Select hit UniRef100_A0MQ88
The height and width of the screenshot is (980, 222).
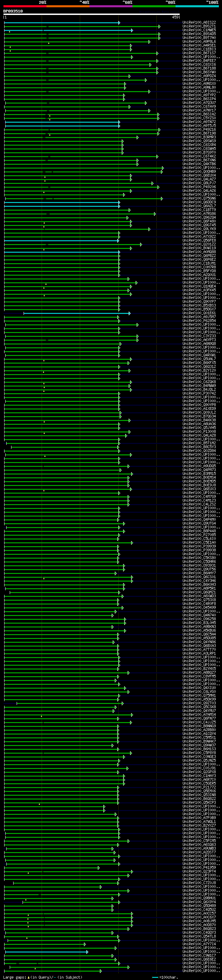tap(199, 251)
